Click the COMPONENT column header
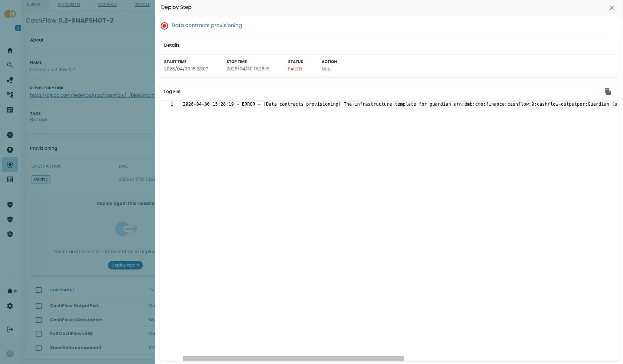The width and height of the screenshot is (623, 364). tap(62, 290)
